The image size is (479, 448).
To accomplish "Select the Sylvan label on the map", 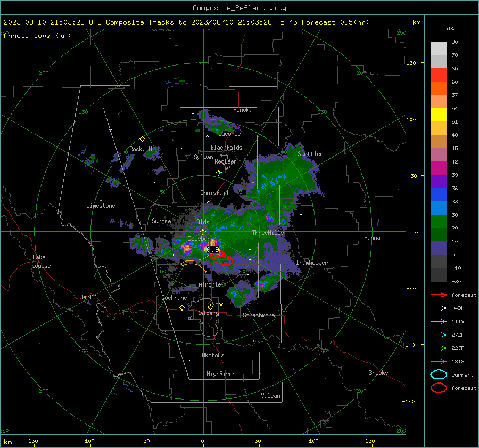I will 203,157.
